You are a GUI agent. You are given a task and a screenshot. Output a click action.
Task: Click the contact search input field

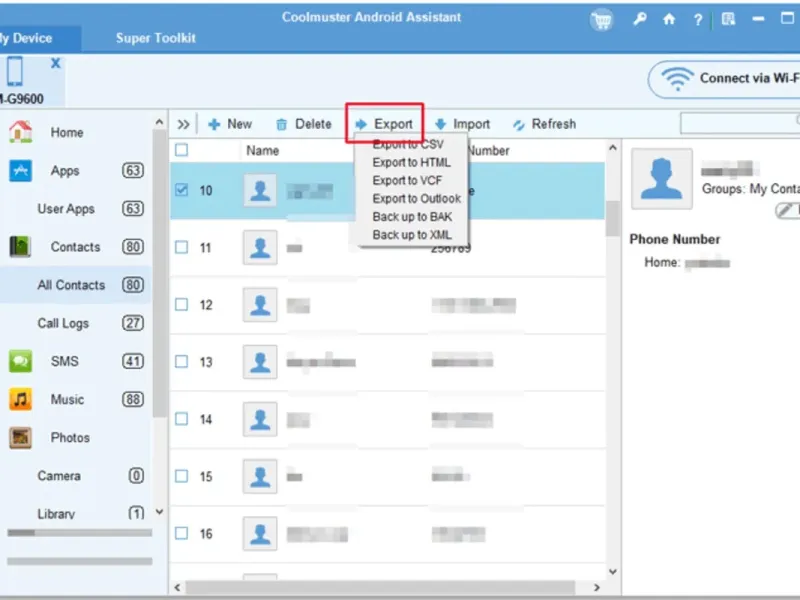tap(740, 123)
